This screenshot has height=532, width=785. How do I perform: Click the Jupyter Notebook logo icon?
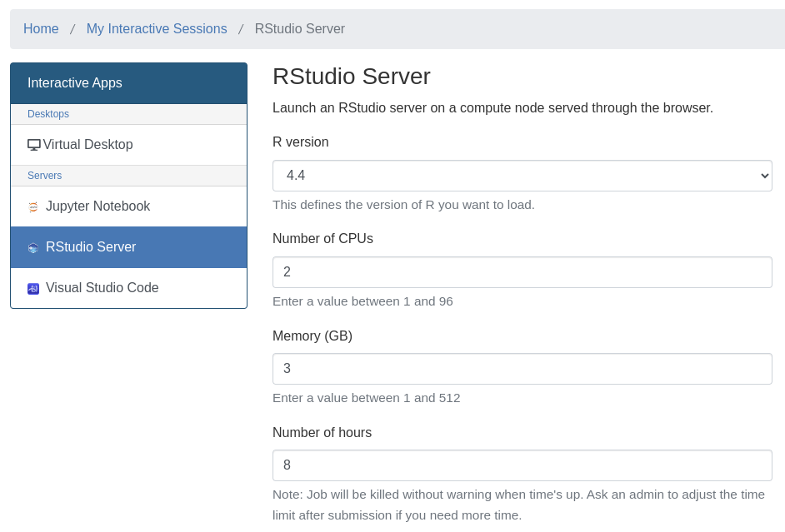[x=33, y=206]
